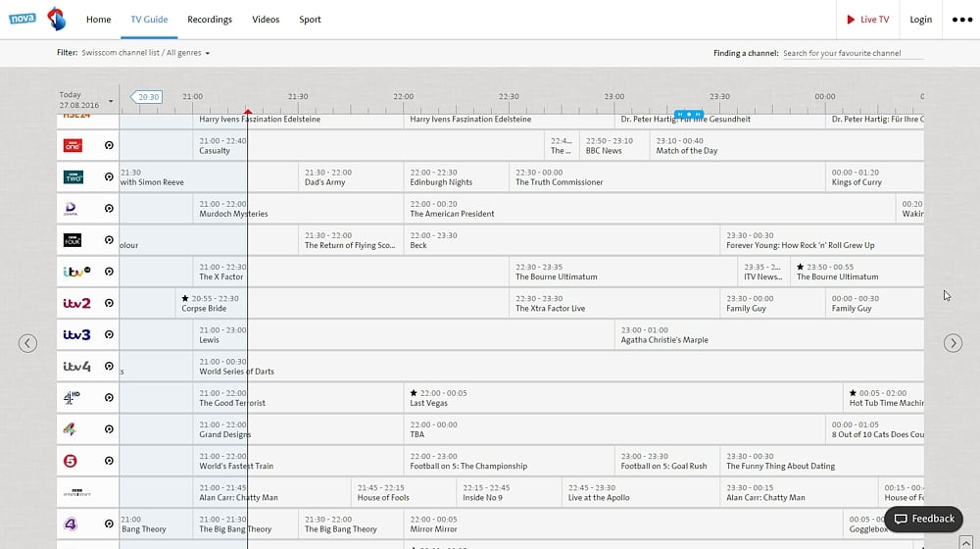The image size is (980, 549).
Task: Click replay icon for E4
Action: pos(109,524)
